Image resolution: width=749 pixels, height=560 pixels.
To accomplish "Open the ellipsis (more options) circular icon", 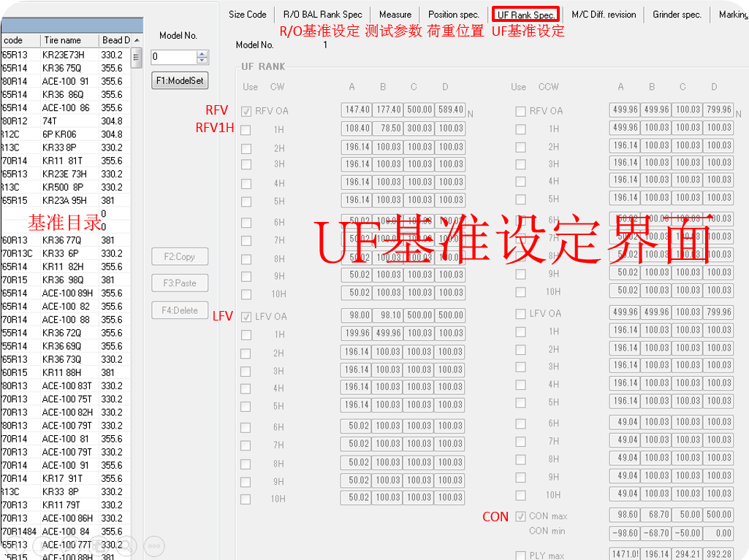I will 153,545.
